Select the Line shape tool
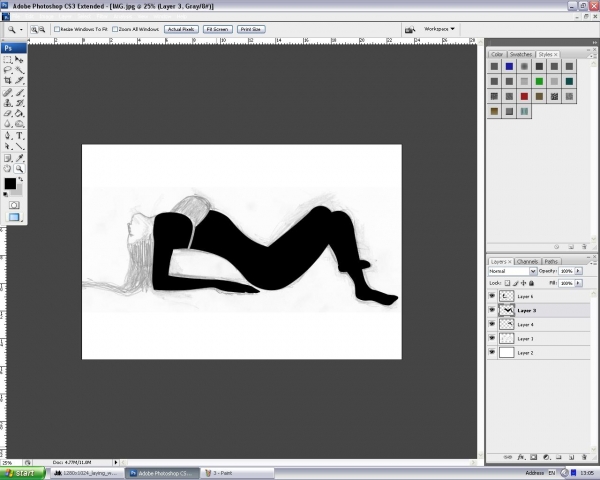The height and width of the screenshot is (480, 600). click(19, 146)
